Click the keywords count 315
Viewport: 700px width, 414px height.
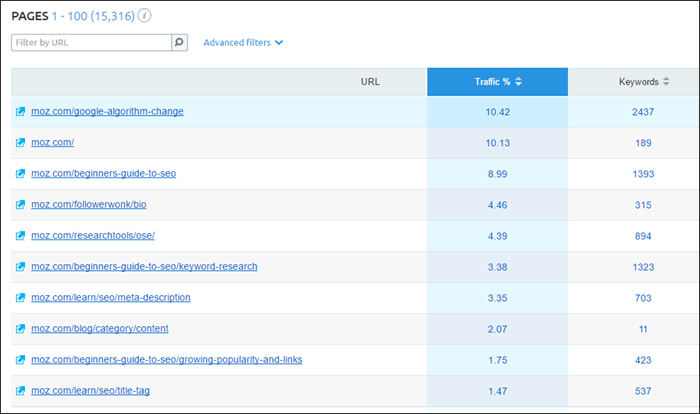click(x=643, y=205)
